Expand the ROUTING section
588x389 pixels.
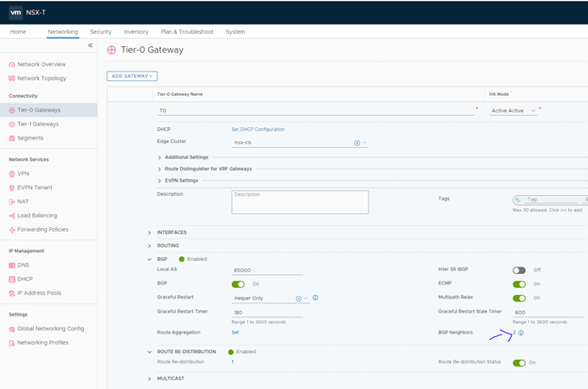point(149,246)
